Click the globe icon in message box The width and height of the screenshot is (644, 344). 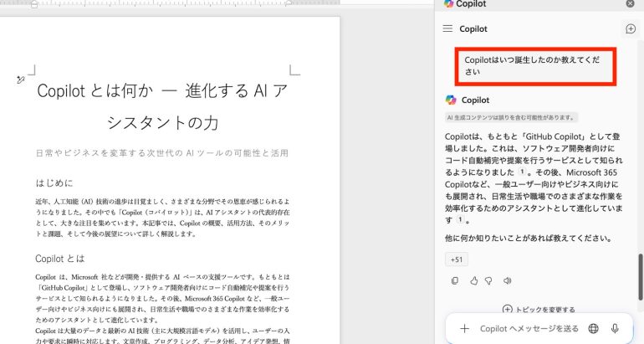coord(593,329)
